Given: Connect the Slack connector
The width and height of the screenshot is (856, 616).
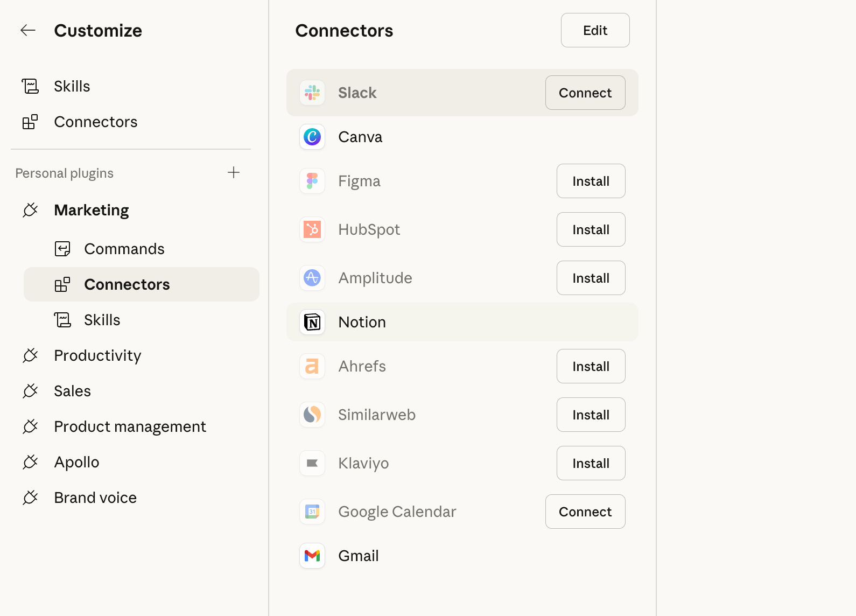Looking at the screenshot, I should 585,93.
